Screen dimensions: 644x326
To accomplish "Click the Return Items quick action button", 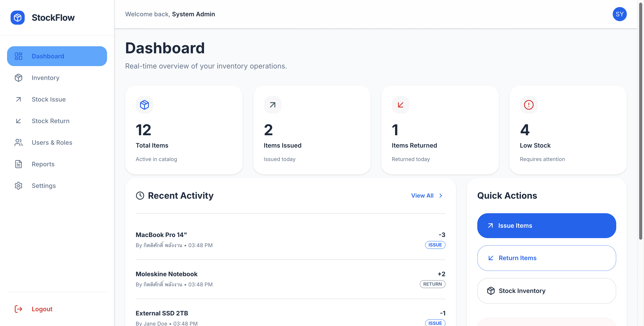I will (546, 258).
